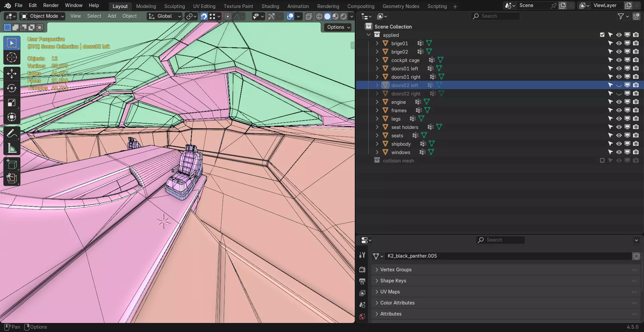Click the properties editor Search field
Image resolution: width=644 pixels, height=332 pixels.
(500, 240)
